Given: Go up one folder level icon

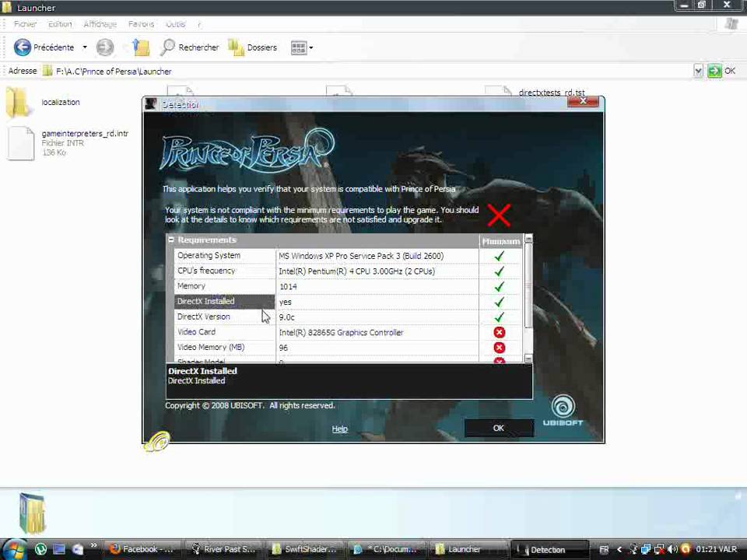Looking at the screenshot, I should pyautogui.click(x=141, y=47).
